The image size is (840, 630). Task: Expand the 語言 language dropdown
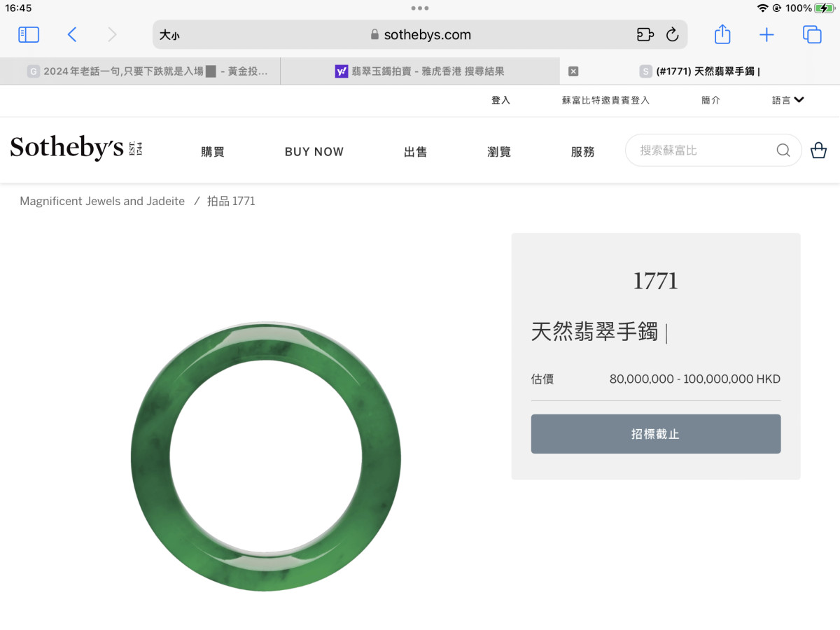pyautogui.click(x=788, y=100)
